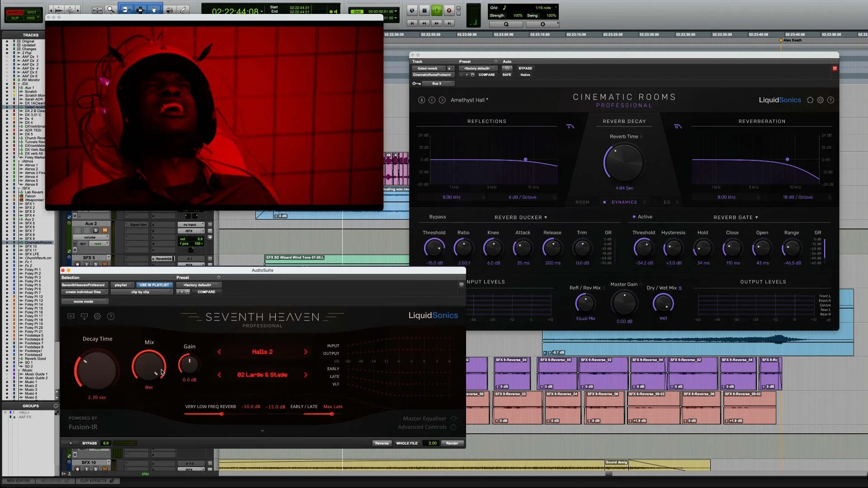Toggle Reverb Gate Active indicator
This screenshot has height=488, width=868.
click(634, 217)
